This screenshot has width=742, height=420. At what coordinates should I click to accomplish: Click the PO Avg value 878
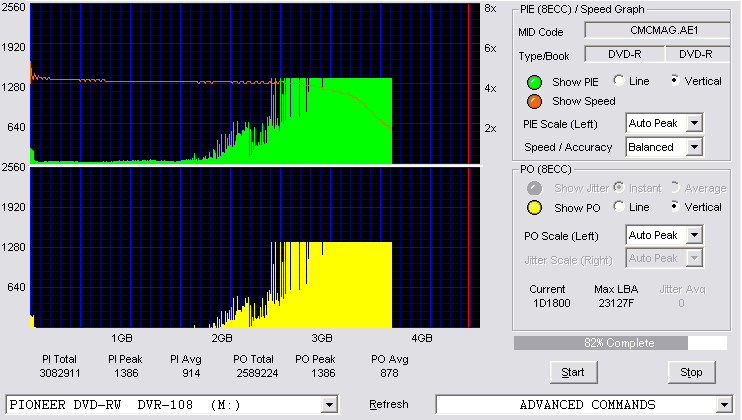(x=389, y=373)
